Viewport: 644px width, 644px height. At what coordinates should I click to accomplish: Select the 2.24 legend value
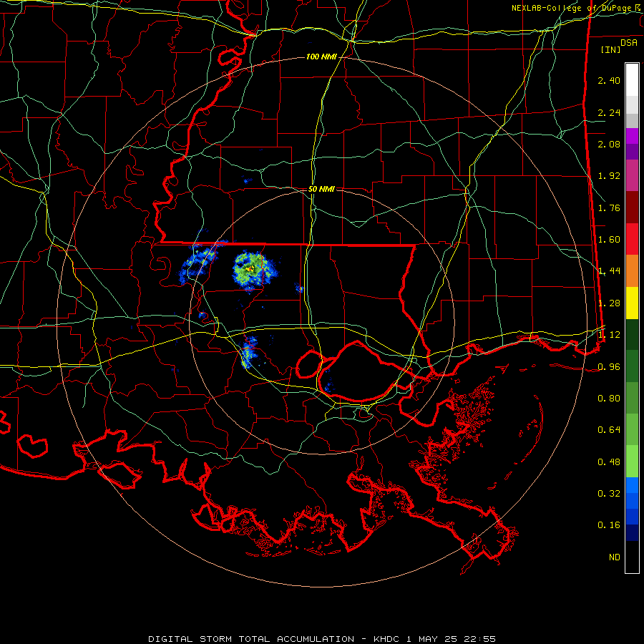point(609,112)
